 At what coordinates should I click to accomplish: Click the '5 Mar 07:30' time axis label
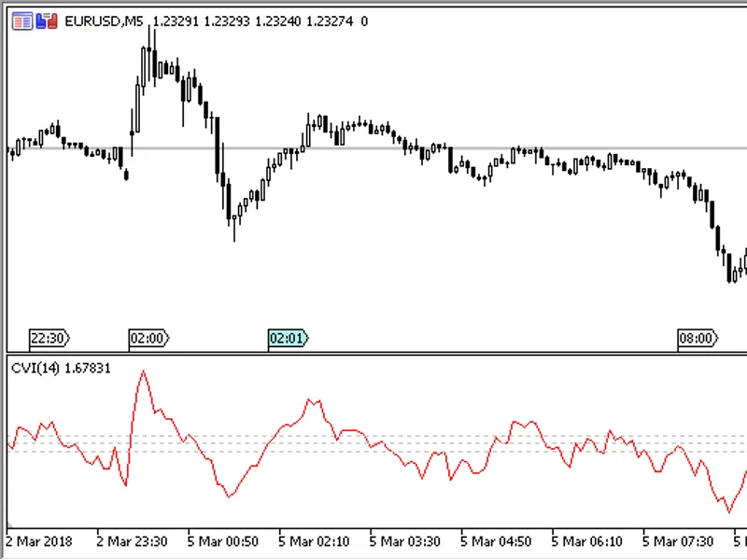point(678,541)
